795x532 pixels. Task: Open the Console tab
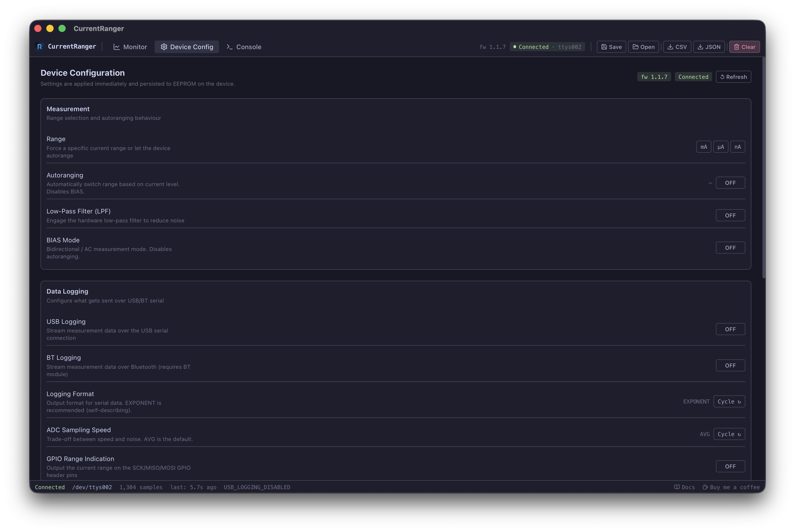(x=244, y=47)
